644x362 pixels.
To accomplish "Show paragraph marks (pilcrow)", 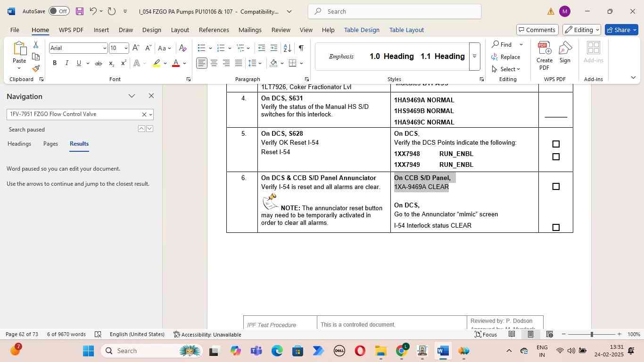I will (x=301, y=48).
